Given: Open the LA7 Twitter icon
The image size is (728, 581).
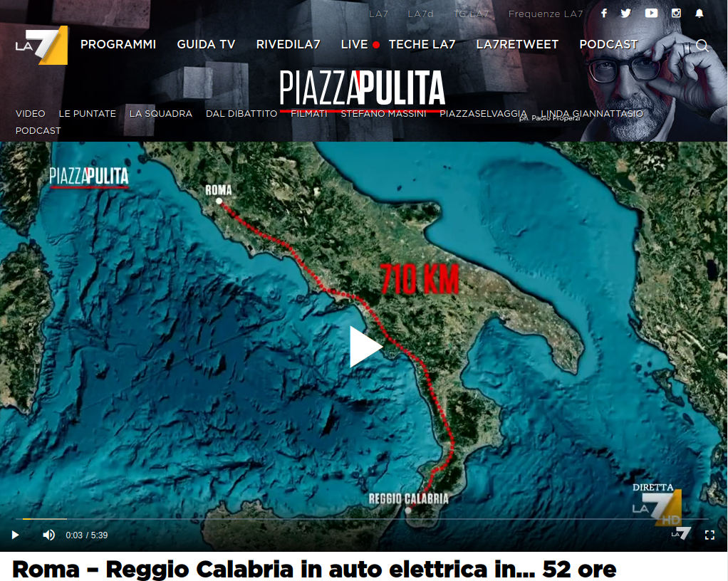Looking at the screenshot, I should [x=626, y=13].
